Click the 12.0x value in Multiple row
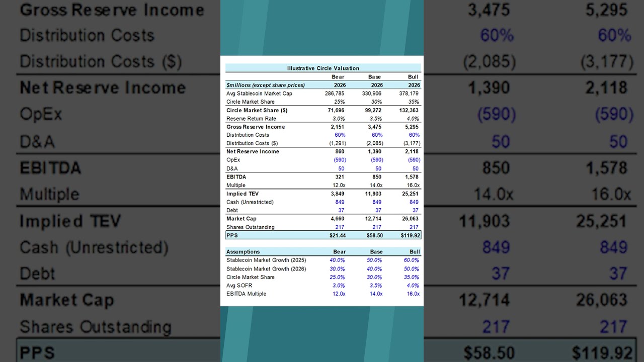The image size is (644, 362). [x=339, y=185]
